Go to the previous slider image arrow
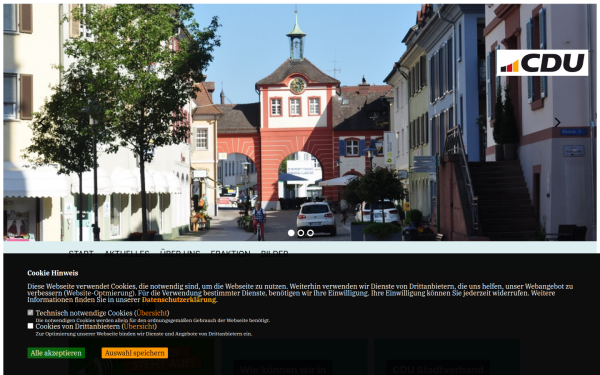 (x=42, y=122)
